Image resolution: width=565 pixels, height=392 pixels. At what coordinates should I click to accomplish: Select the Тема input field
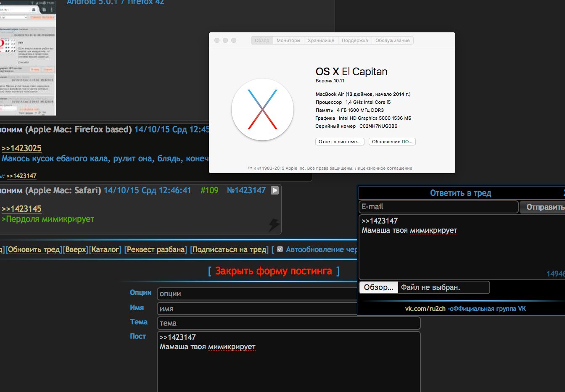[289, 323]
